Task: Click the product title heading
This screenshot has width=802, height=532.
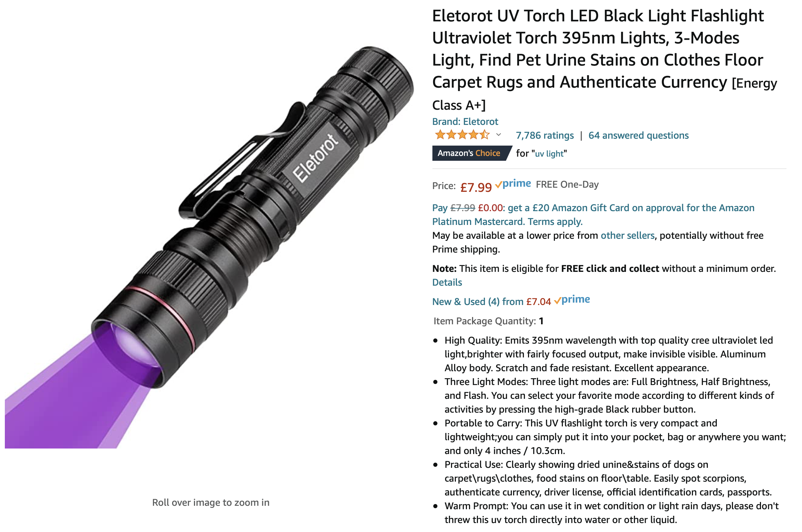Action: click(x=605, y=60)
